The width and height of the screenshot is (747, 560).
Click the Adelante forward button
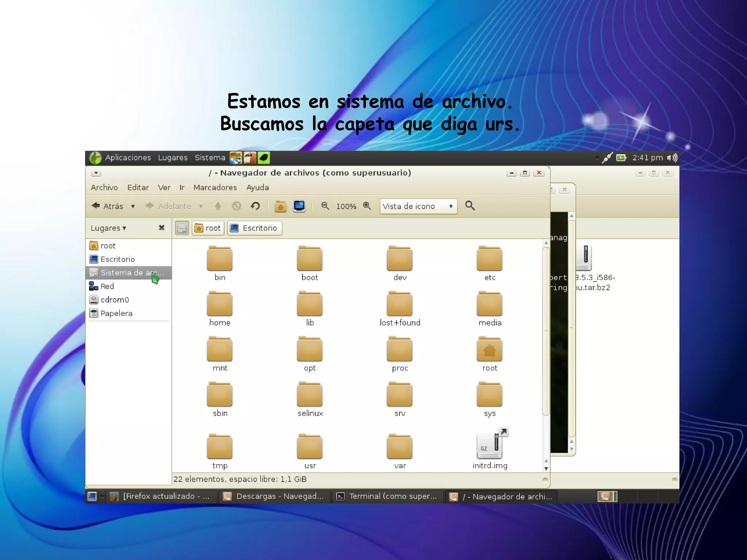[168, 206]
